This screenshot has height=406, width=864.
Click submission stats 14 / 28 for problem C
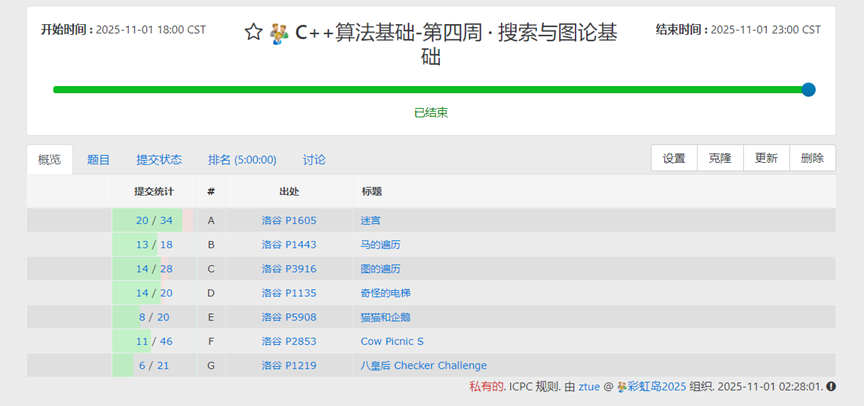(154, 268)
